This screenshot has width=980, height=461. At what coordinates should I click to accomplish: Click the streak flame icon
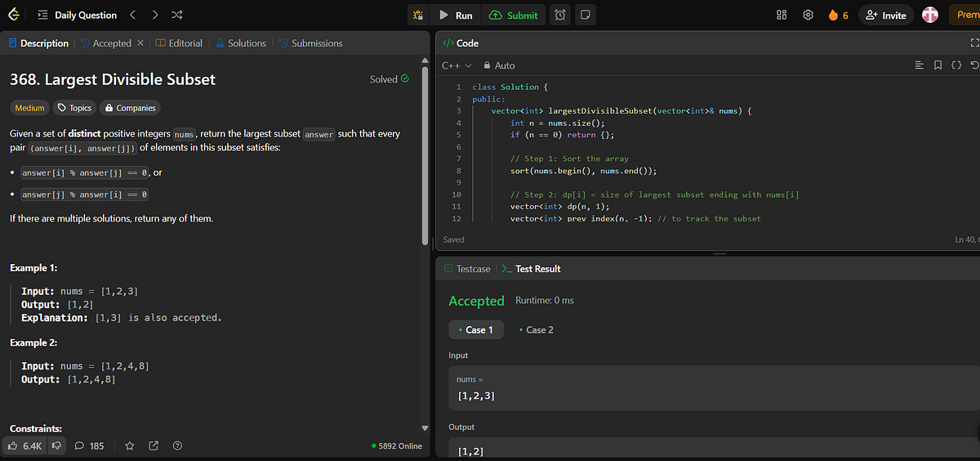point(833,15)
